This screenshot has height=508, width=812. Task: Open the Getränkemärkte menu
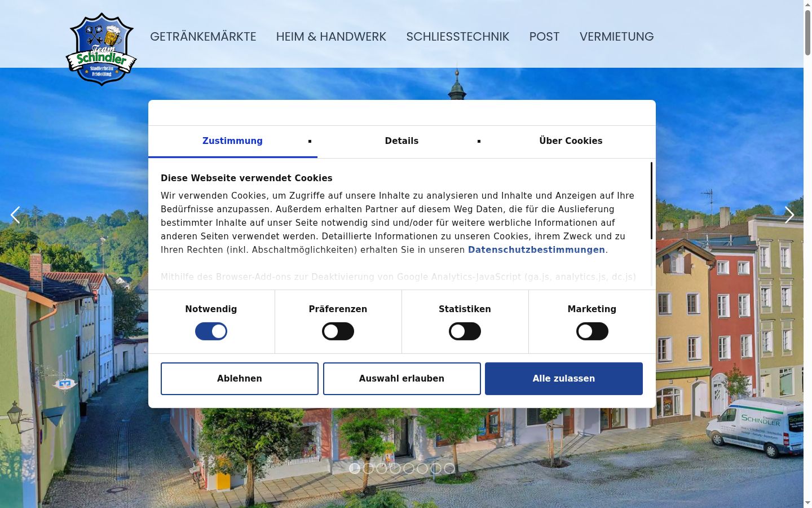click(203, 37)
